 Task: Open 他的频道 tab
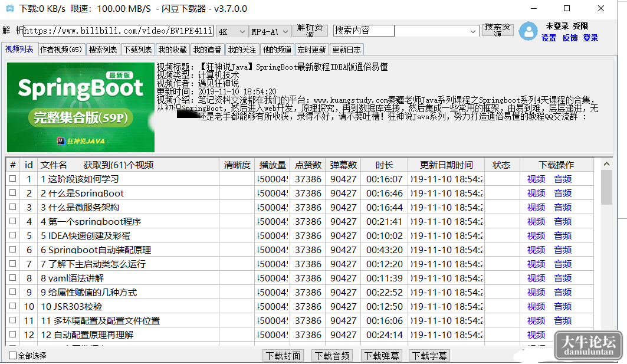277,50
